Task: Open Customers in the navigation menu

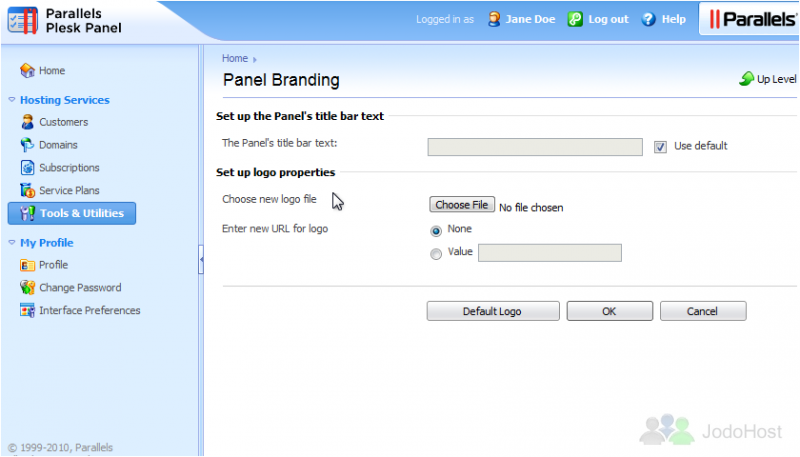Action: [x=64, y=122]
